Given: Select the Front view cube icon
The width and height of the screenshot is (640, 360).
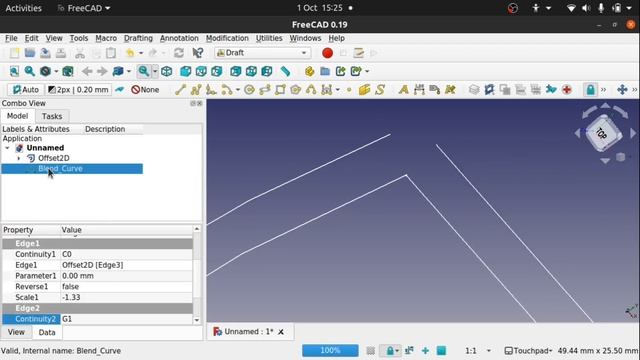Looking at the screenshot, I should click(186, 71).
